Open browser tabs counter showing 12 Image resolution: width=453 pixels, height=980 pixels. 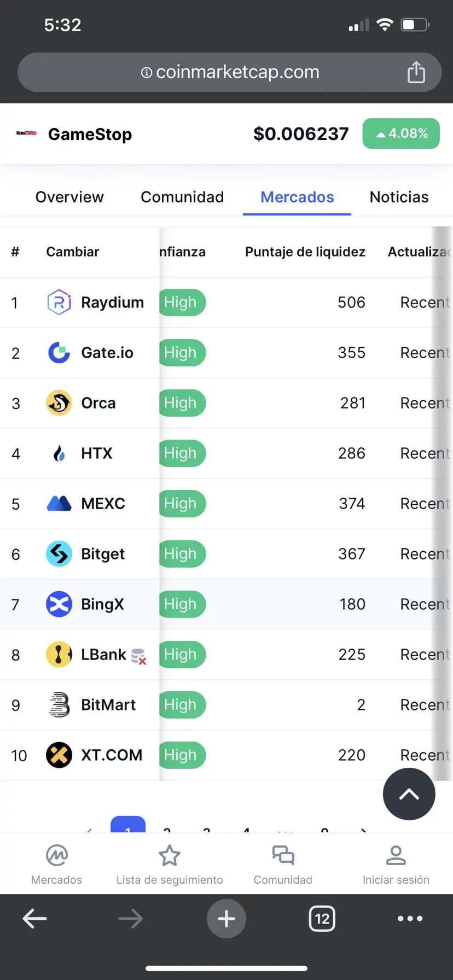click(322, 919)
